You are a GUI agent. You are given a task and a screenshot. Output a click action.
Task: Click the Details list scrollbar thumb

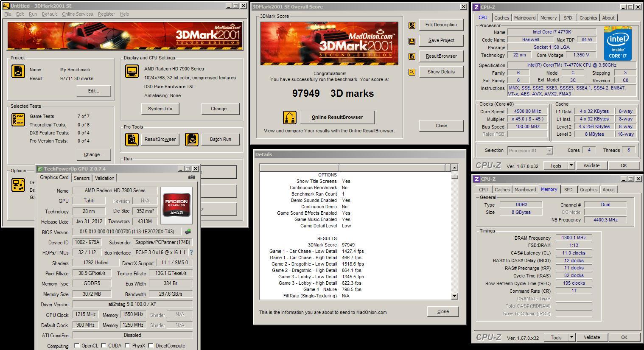pos(454,177)
